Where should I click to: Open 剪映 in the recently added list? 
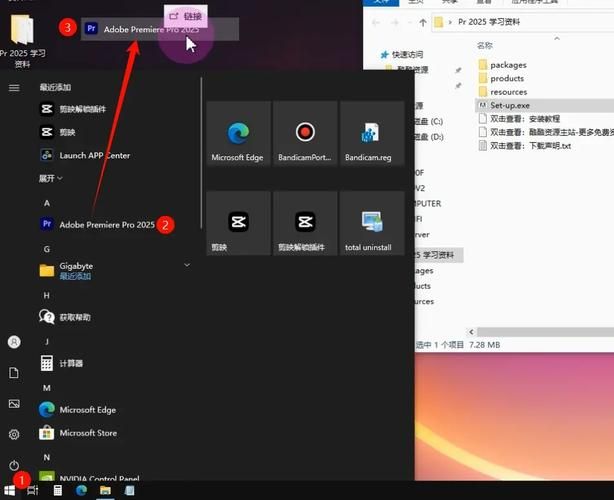point(58,132)
